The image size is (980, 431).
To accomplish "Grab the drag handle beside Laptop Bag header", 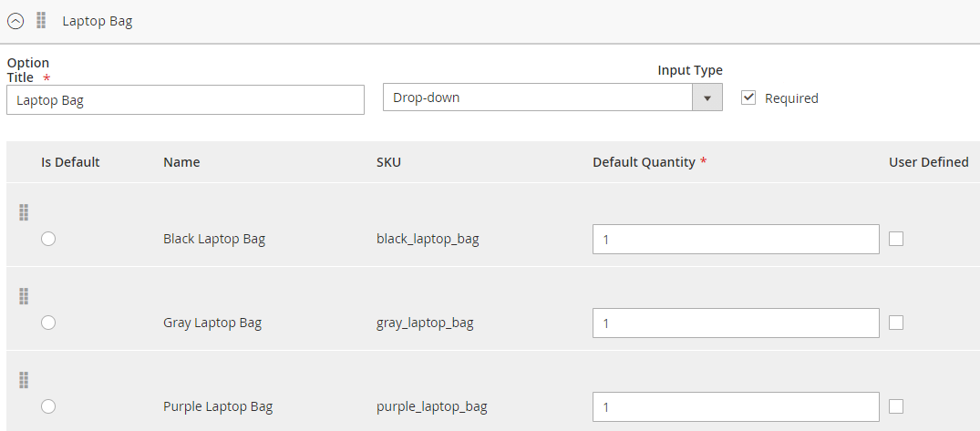I will coord(41,20).
